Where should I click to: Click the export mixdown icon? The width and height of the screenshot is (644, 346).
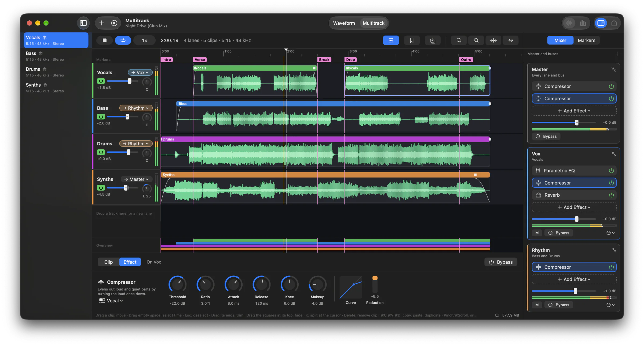click(x=432, y=40)
